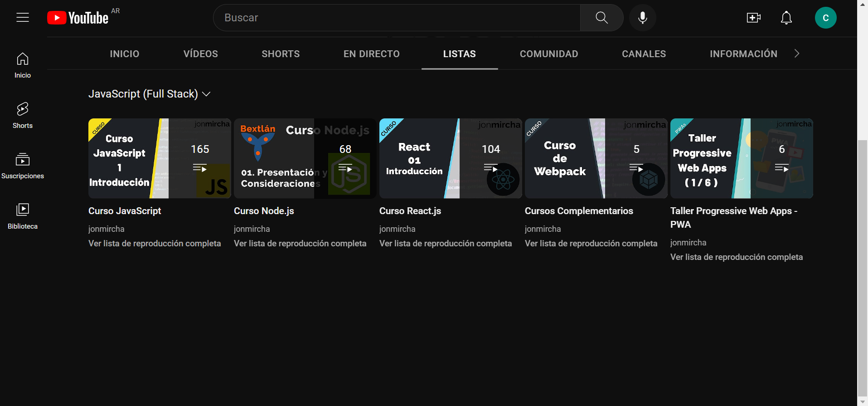Open jonmircha channel under Curso React.js
Viewport: 868px width, 406px height.
pos(398,229)
